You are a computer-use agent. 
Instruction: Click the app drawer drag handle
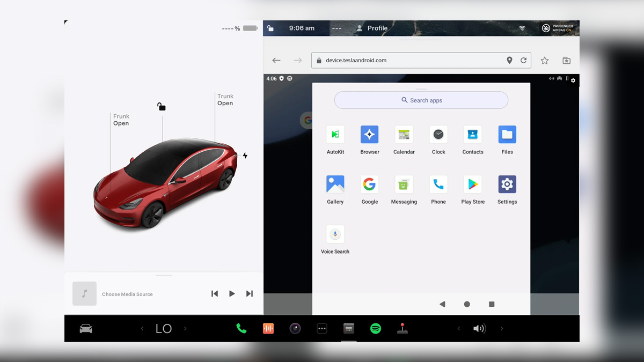421,89
